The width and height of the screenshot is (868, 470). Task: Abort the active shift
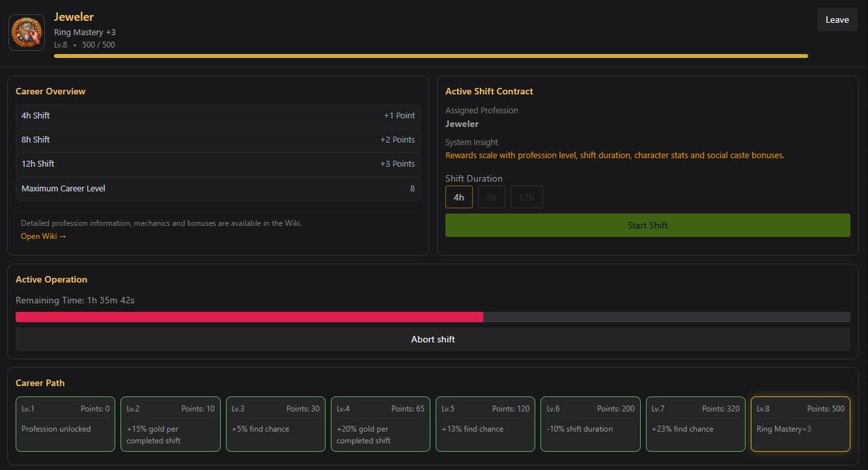point(433,339)
